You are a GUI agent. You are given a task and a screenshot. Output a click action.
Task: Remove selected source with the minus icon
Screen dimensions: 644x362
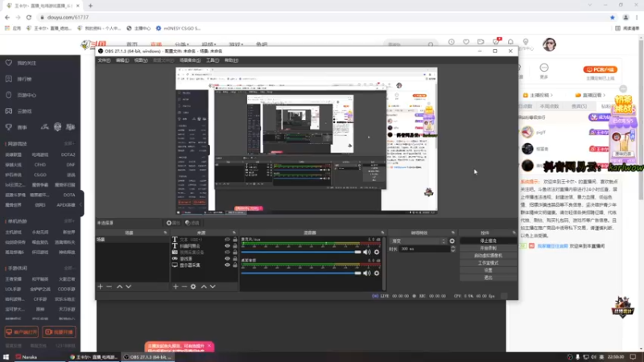point(184,286)
